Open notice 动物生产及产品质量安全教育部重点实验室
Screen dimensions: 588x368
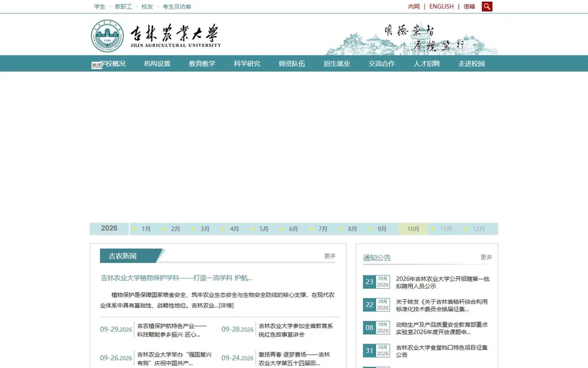(442, 328)
